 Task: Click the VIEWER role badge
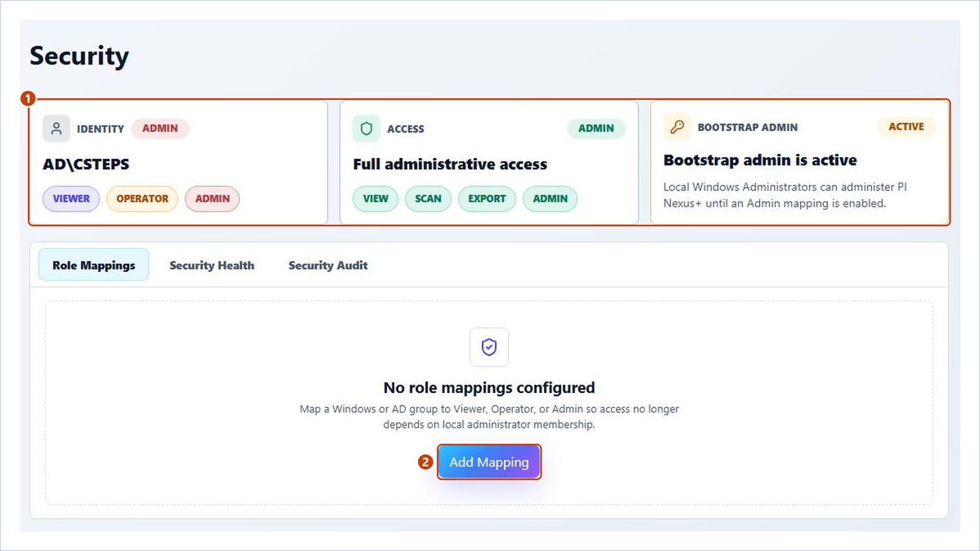click(71, 199)
